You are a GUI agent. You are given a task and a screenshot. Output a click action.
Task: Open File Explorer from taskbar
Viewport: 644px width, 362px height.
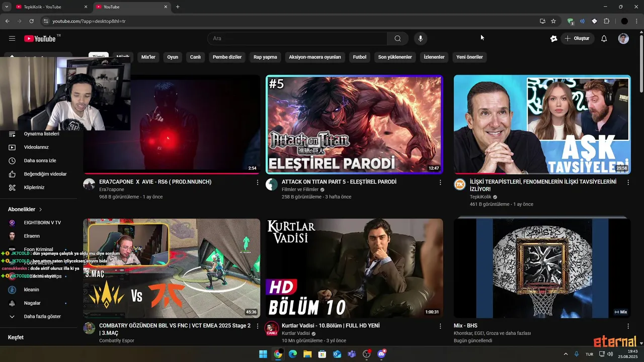[307, 354]
